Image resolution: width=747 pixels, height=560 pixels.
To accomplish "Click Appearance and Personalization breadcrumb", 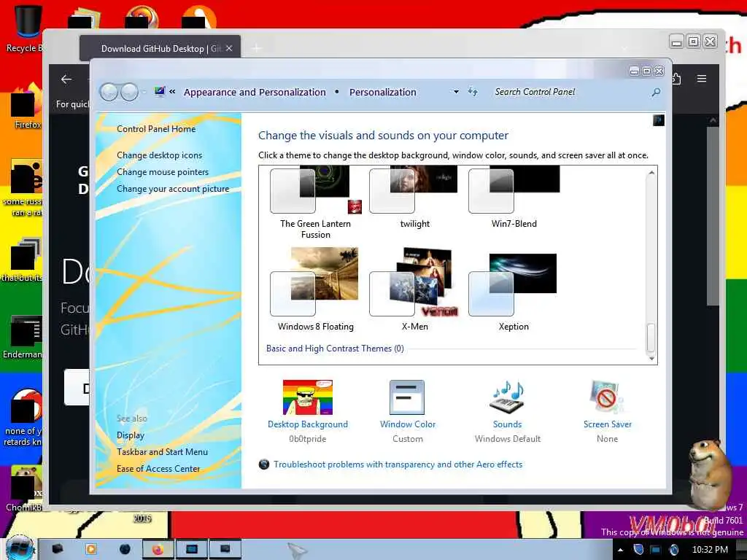I will pos(255,93).
